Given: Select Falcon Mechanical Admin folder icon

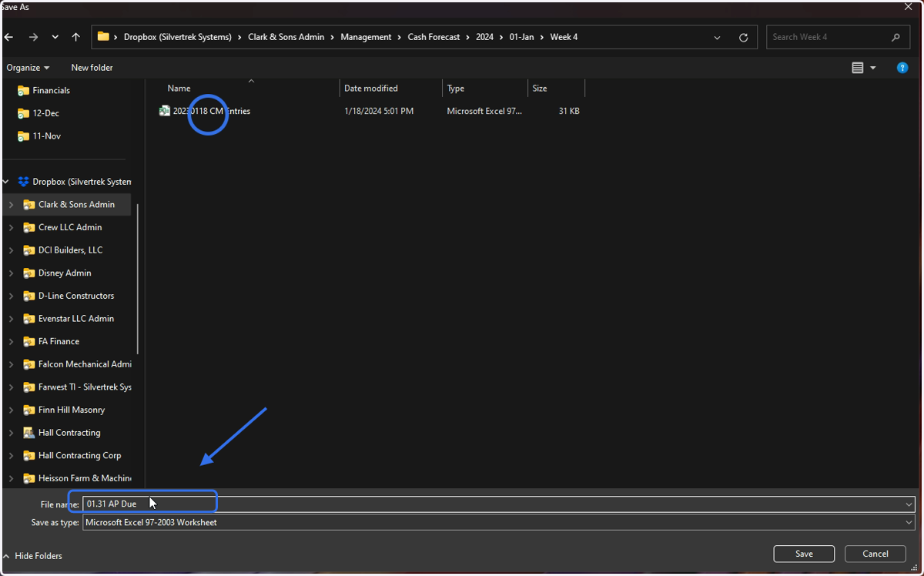Looking at the screenshot, I should (29, 364).
